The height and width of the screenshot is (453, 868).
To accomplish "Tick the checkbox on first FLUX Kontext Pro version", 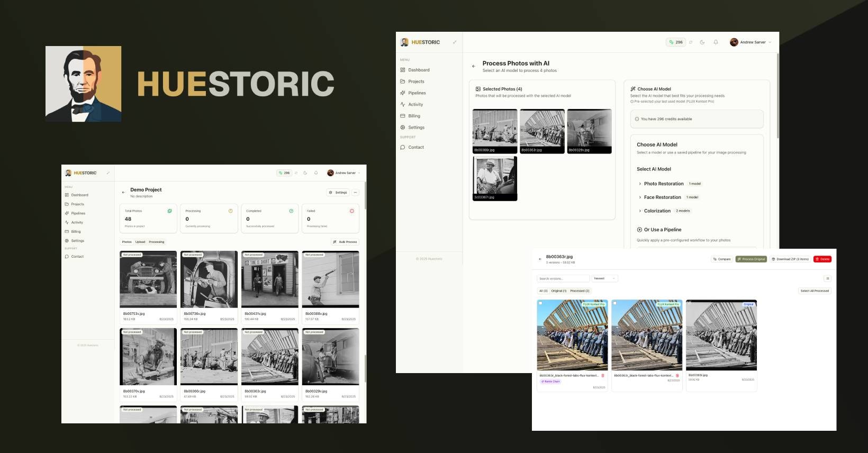I will (x=540, y=303).
